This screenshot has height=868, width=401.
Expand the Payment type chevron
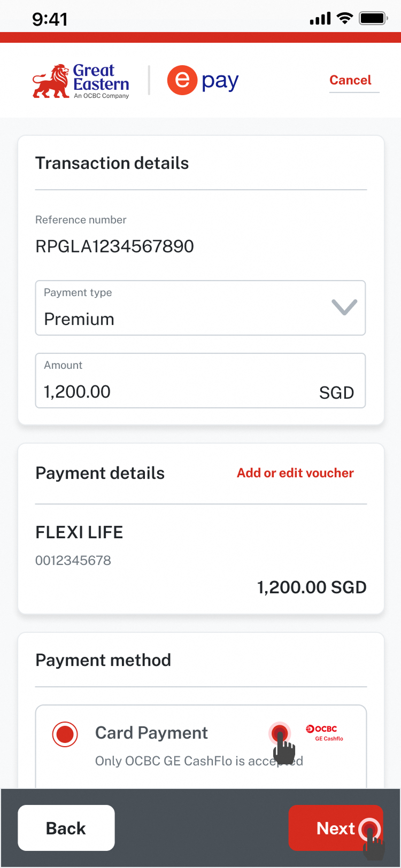(344, 307)
